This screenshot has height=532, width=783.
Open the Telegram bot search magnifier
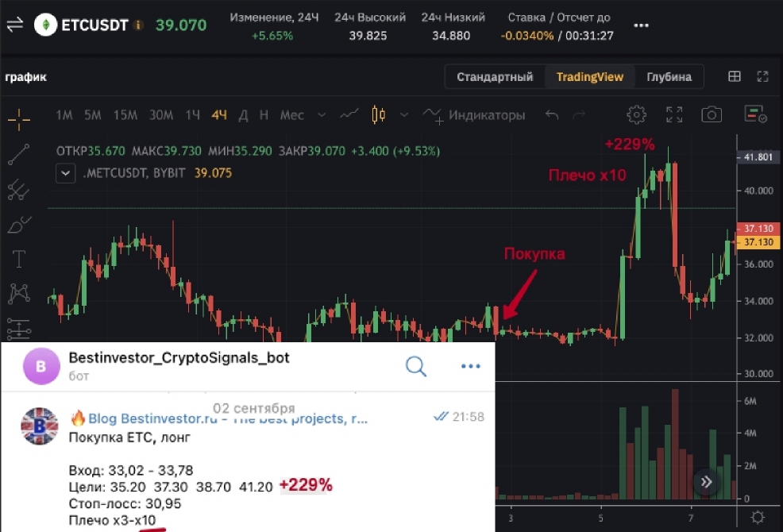(415, 366)
